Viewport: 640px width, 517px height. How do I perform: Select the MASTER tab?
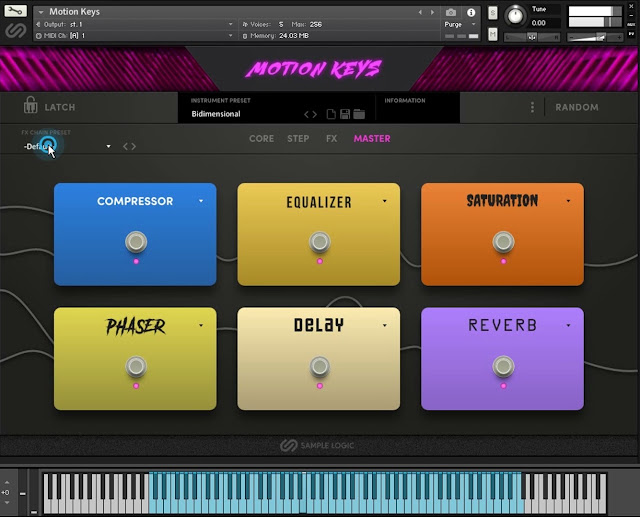372,139
